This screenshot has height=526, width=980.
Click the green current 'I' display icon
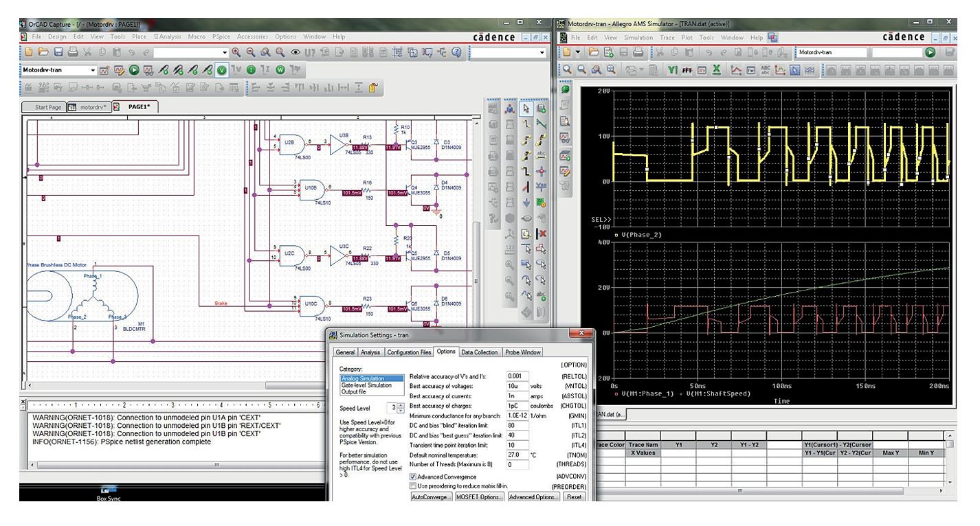point(251,70)
